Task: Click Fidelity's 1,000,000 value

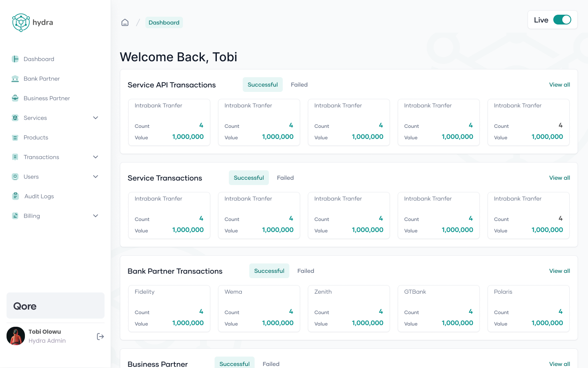Action: coord(188,323)
